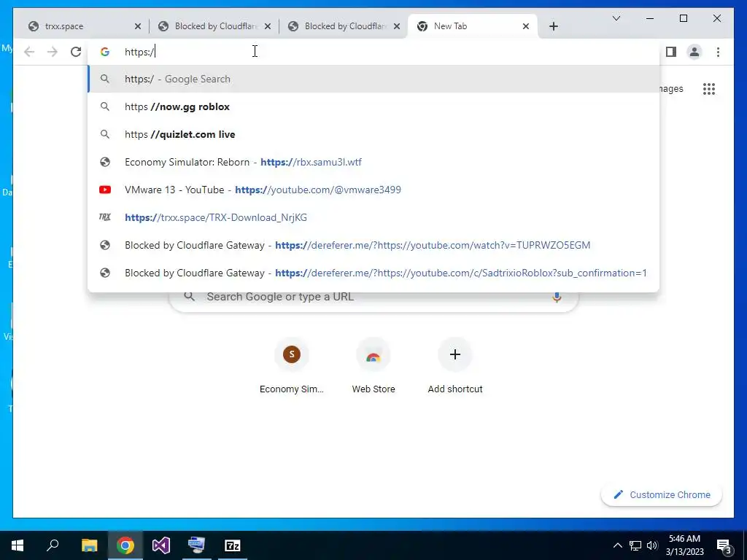Click the Google G icon in address bar
The height and width of the screenshot is (560, 747).
coord(105,52)
